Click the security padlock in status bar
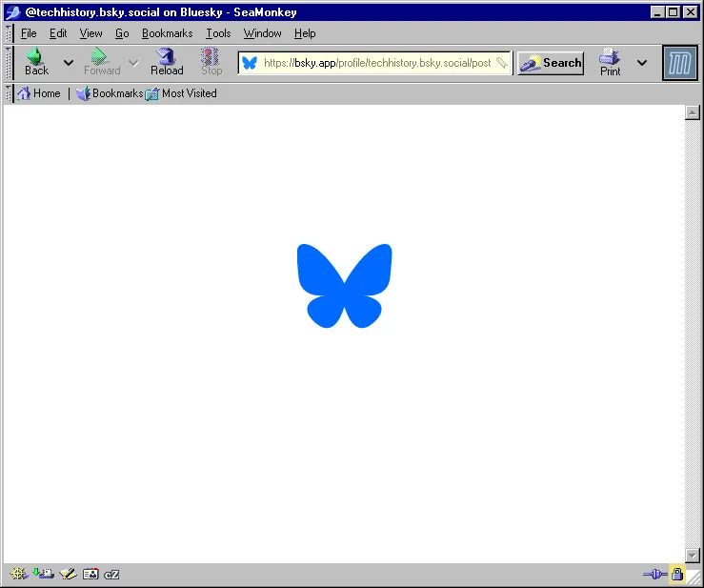Screen dimensions: 704x588 pos(677,574)
